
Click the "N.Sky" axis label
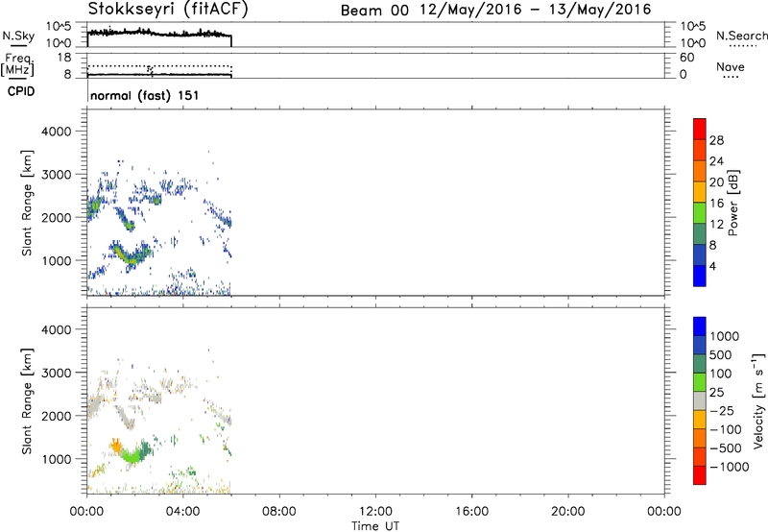(18, 36)
